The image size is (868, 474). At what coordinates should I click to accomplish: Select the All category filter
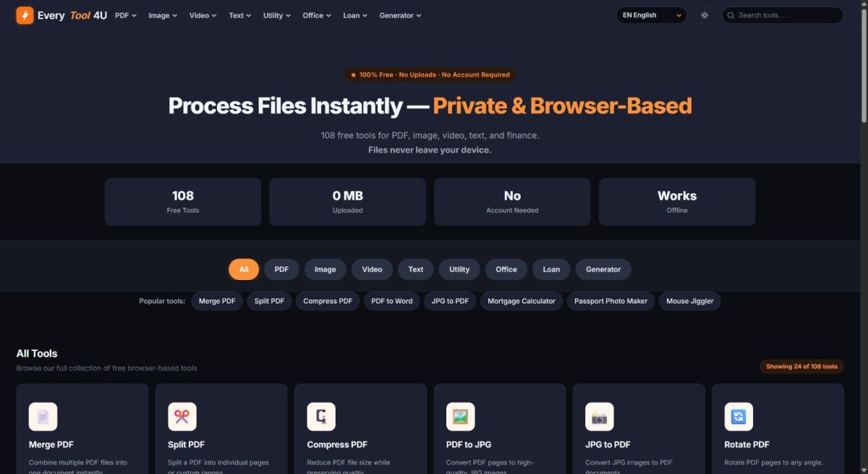[244, 269]
